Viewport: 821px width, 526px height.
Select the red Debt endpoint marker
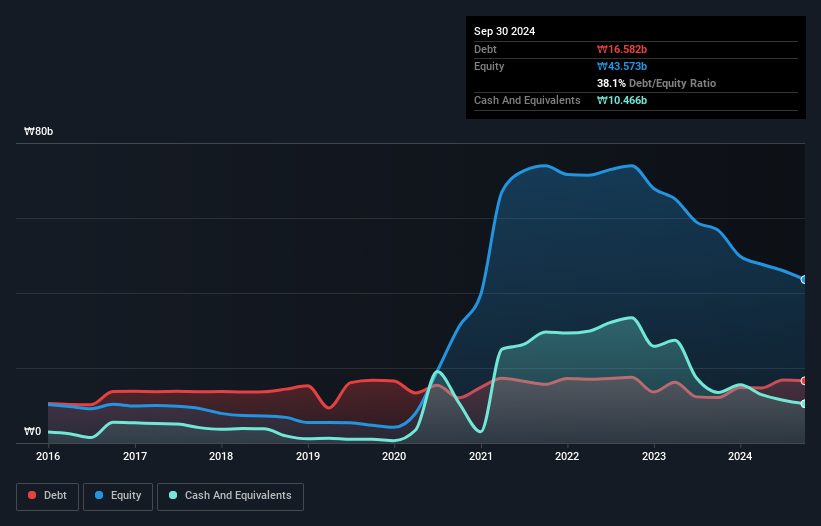point(804,381)
